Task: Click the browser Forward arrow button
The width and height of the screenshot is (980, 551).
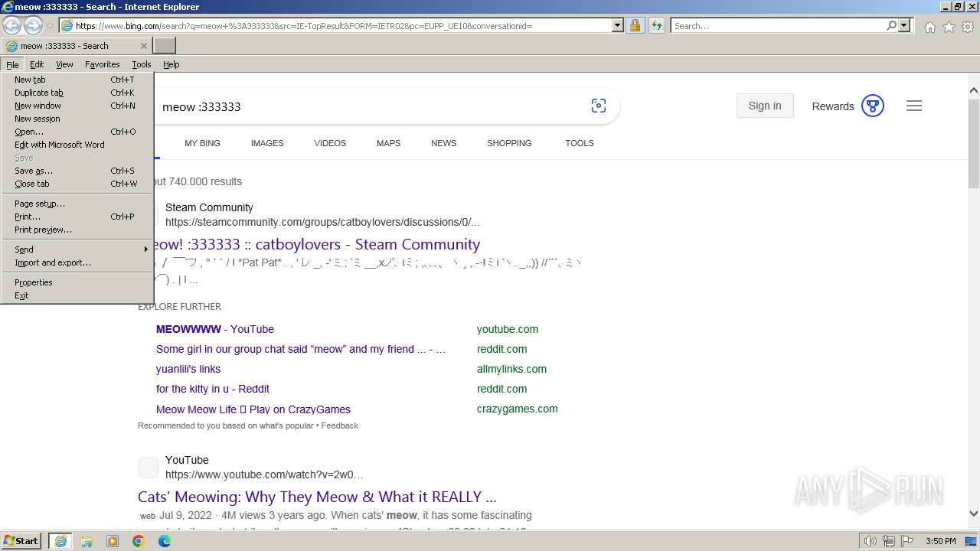Action: coord(33,25)
